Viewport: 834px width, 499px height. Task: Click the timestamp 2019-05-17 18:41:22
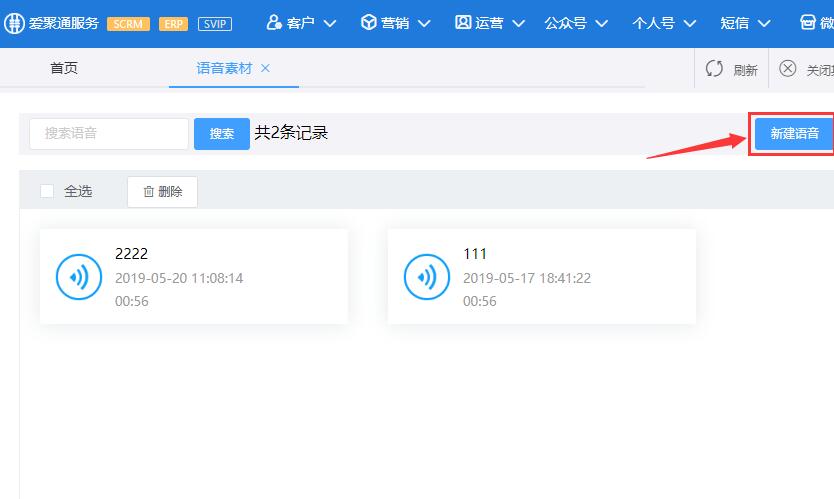coord(527,278)
